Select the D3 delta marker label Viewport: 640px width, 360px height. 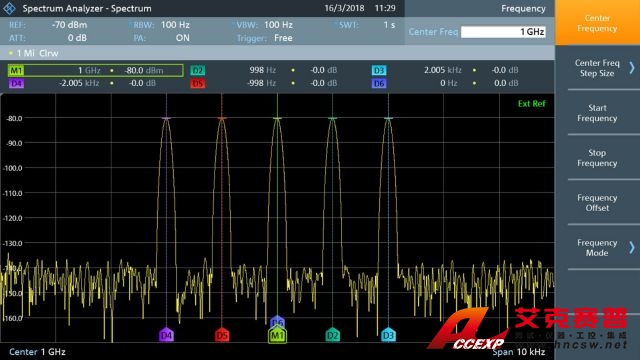pos(379,71)
